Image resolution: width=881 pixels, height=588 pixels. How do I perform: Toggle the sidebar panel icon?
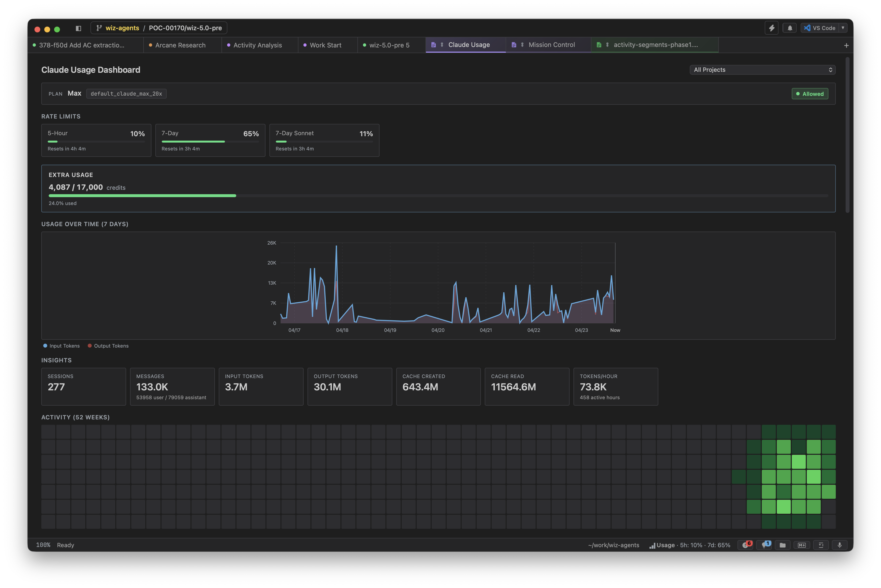pos(78,28)
